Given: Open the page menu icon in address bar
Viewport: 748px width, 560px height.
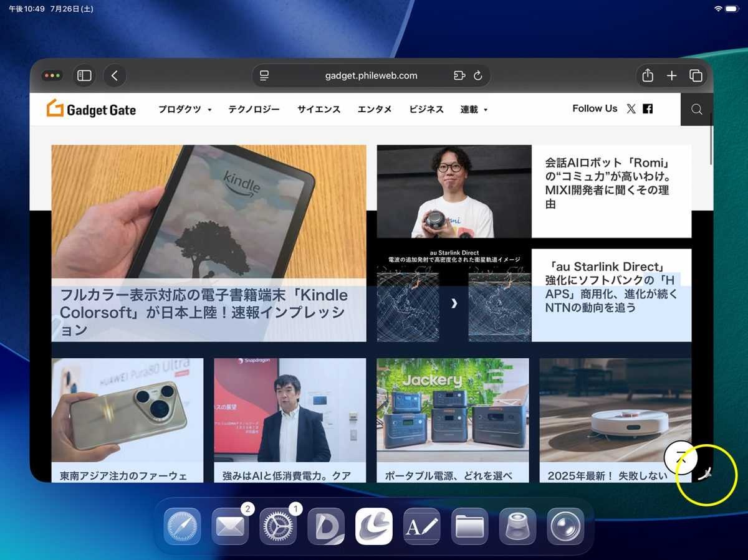Looking at the screenshot, I should tap(264, 76).
